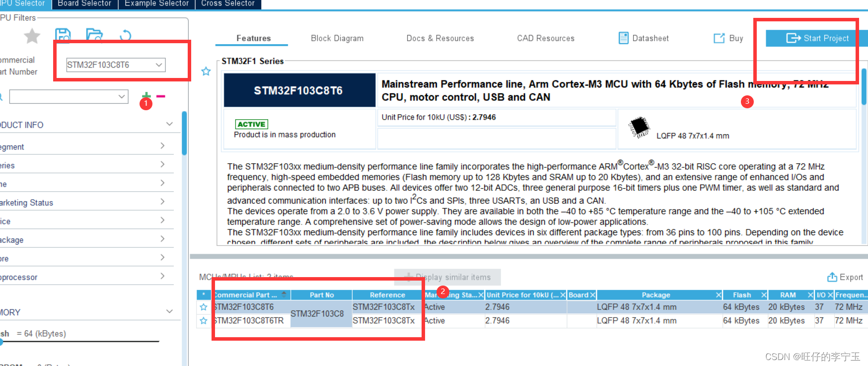Open the Datasheet document

[x=644, y=38]
